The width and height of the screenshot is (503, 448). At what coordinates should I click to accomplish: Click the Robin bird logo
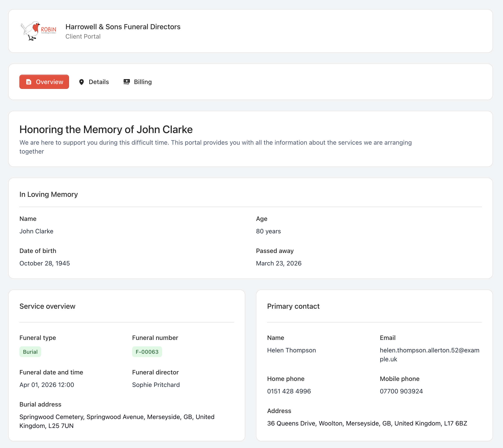tap(38, 31)
